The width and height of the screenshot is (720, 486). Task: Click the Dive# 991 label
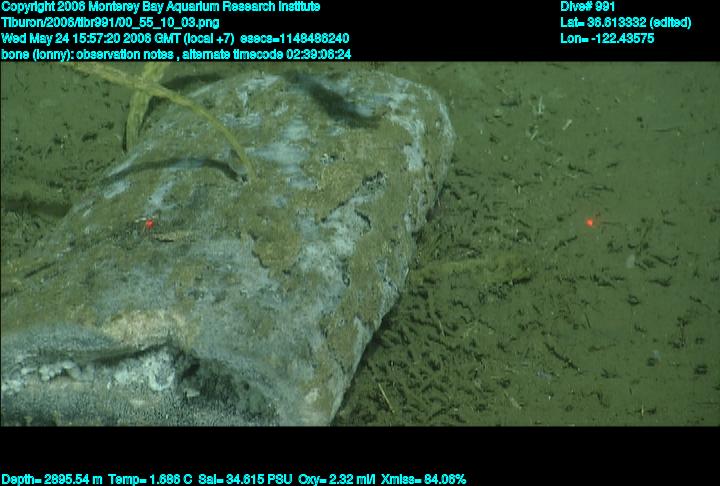coord(588,7)
